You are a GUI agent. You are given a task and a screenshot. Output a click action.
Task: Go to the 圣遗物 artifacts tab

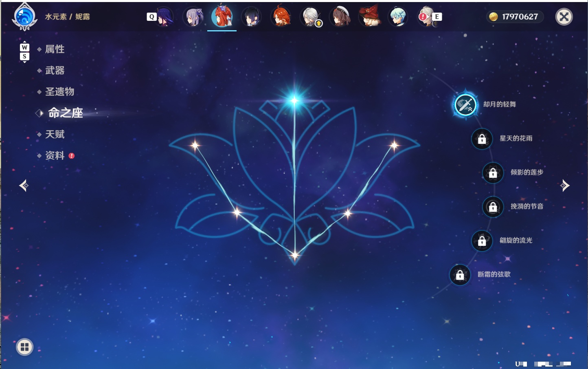[x=59, y=92]
